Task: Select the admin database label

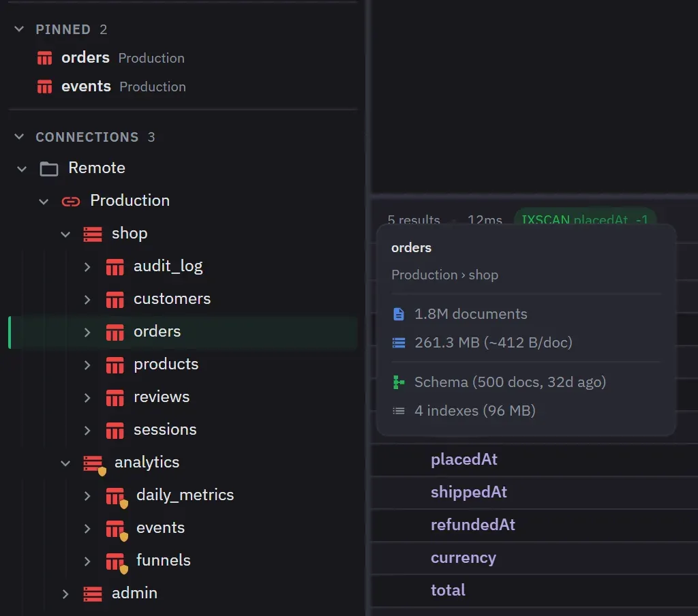Action: tap(134, 594)
